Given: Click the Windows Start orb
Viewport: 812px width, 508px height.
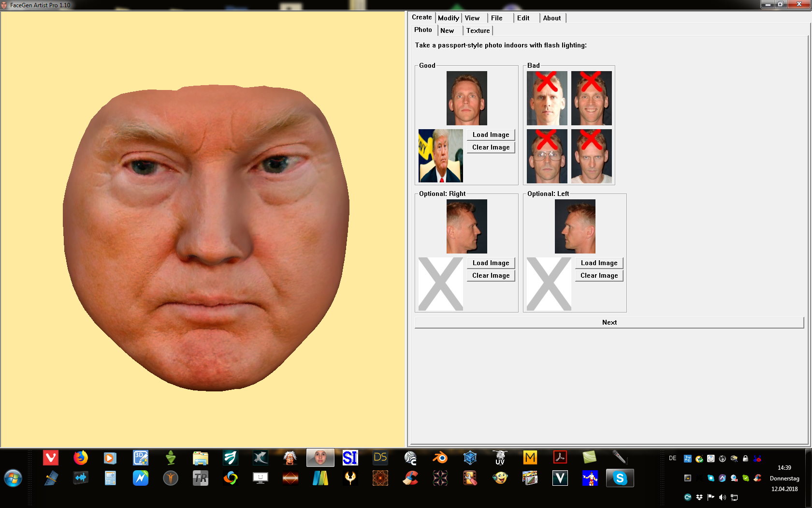Looking at the screenshot, I should [x=13, y=478].
